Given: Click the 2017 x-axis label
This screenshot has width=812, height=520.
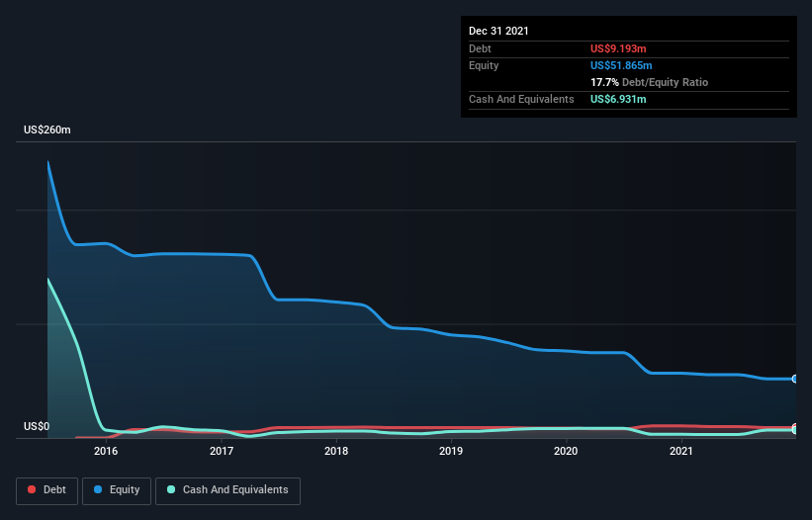Looking at the screenshot, I should [222, 451].
